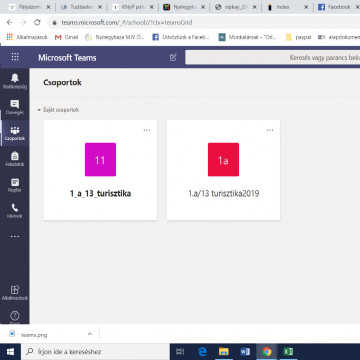This screenshot has width=360, height=360.
Task: Open the Chat icon in sidebar
Action: pyautogui.click(x=15, y=107)
